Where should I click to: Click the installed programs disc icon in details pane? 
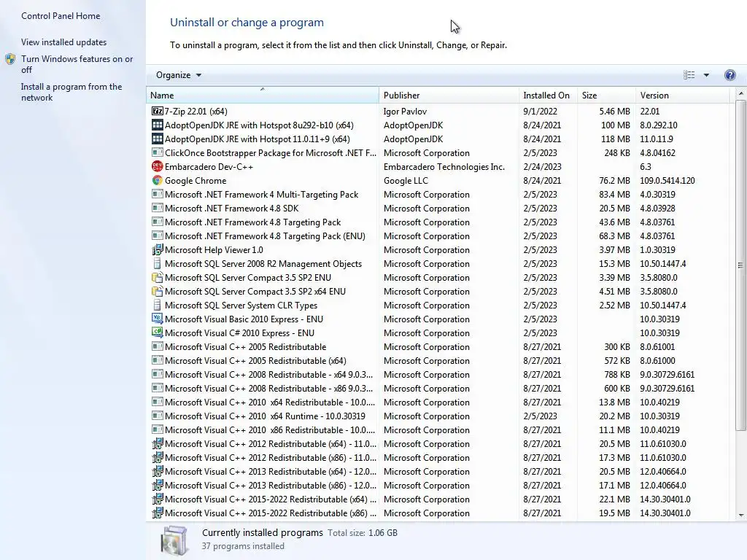point(174,540)
